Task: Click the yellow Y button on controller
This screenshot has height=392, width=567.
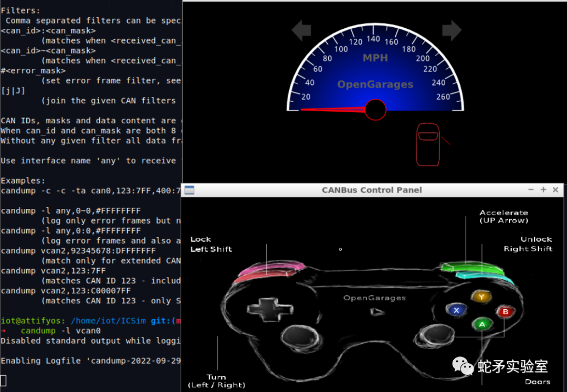Action: point(481,297)
